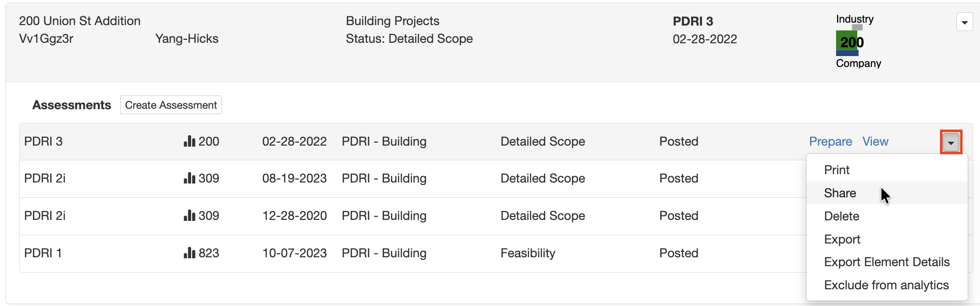Click the bar chart icon in the 08-19-2023 row
Screen dimensions: 980x306
coord(190,179)
